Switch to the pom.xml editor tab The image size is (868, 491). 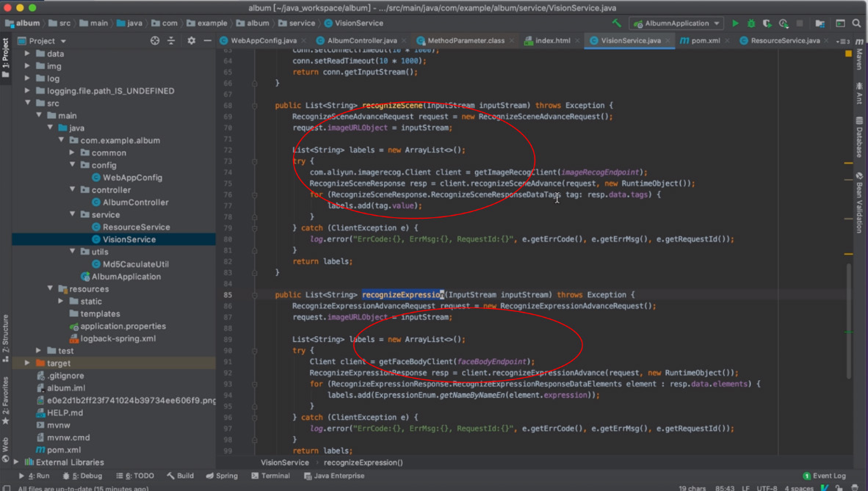click(704, 41)
